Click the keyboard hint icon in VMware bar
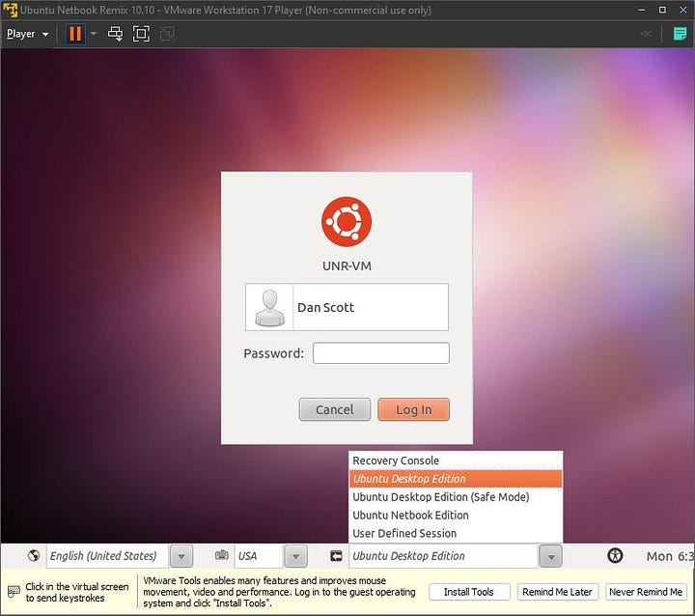 14,592
